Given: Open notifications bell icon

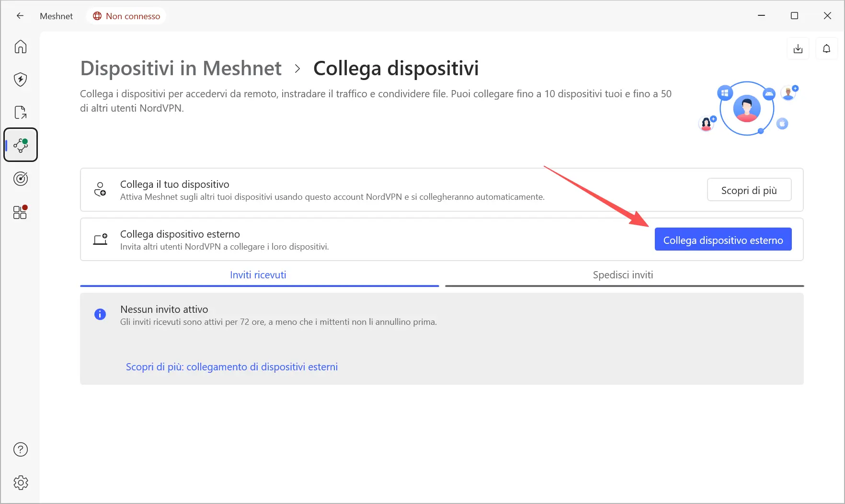Looking at the screenshot, I should coord(826,49).
